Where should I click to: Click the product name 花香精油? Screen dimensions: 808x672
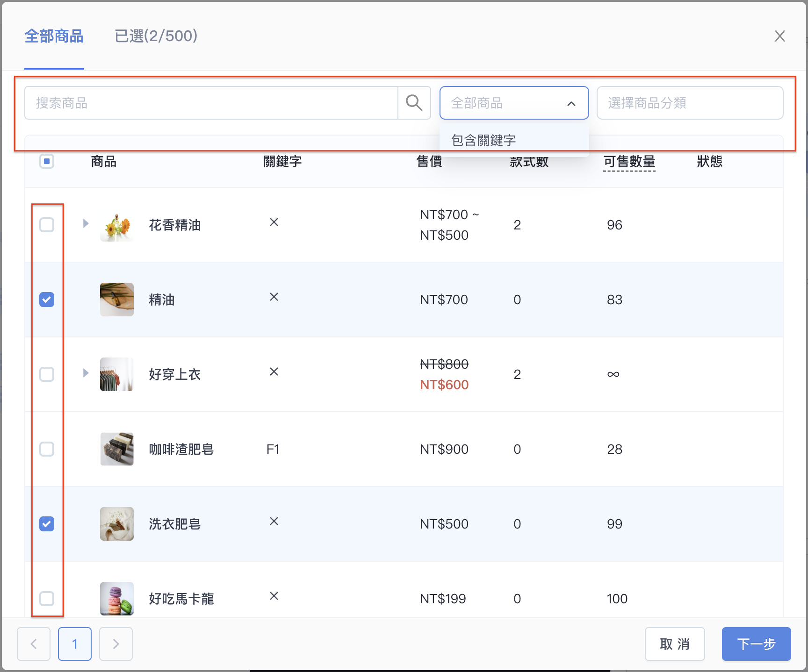(x=175, y=225)
